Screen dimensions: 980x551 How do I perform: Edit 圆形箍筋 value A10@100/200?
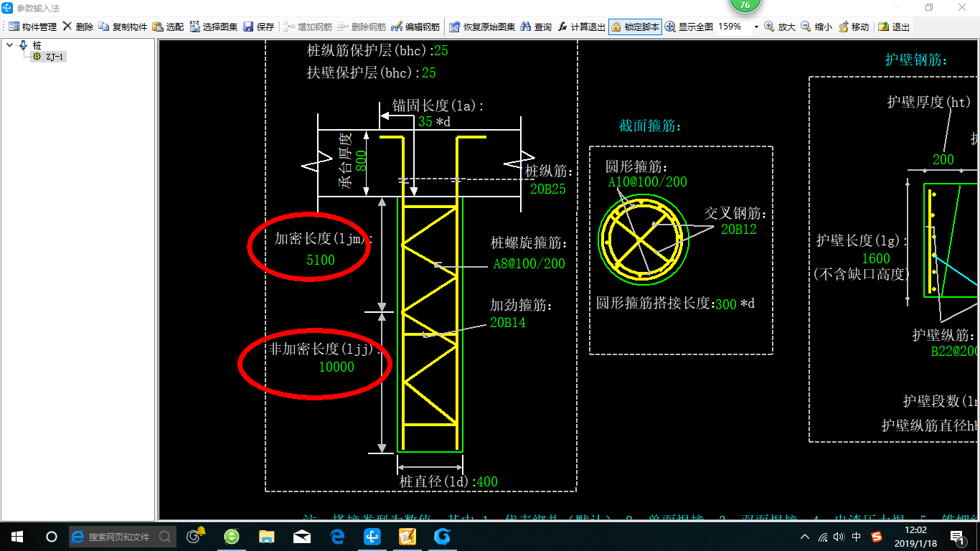pos(648,182)
